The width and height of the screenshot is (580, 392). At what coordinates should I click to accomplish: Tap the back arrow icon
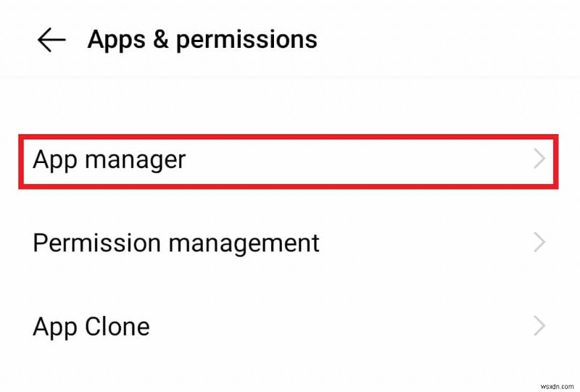coord(51,41)
